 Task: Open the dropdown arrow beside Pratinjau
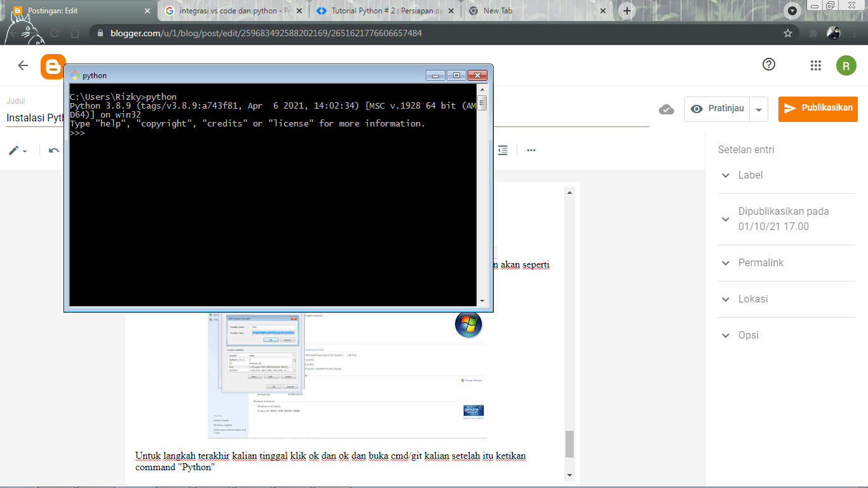pos(759,109)
